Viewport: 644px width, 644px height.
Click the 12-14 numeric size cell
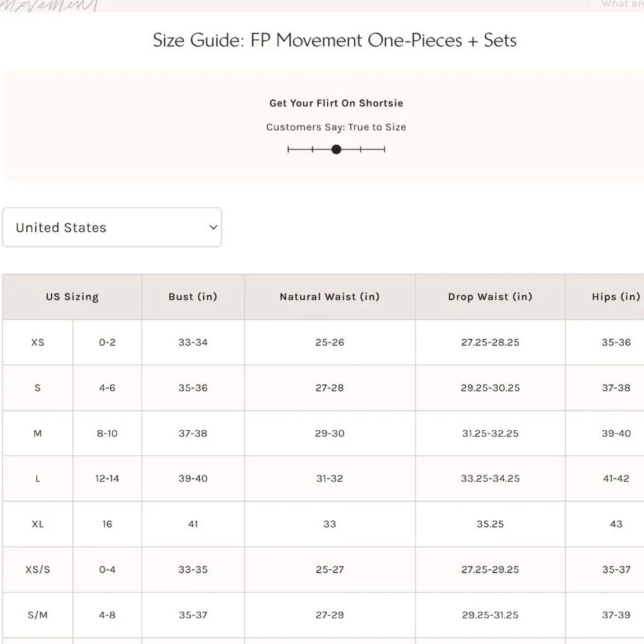[x=108, y=478]
